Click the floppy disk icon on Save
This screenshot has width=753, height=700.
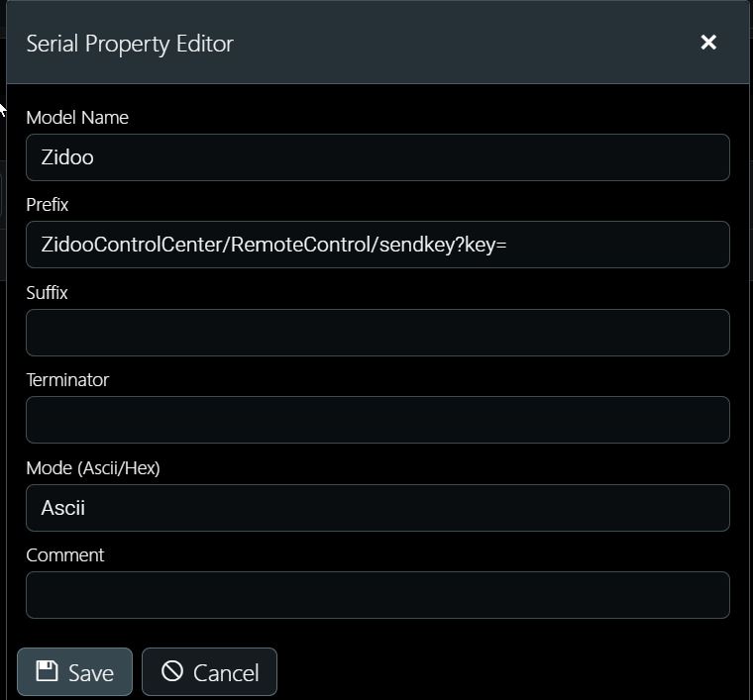pos(48,670)
